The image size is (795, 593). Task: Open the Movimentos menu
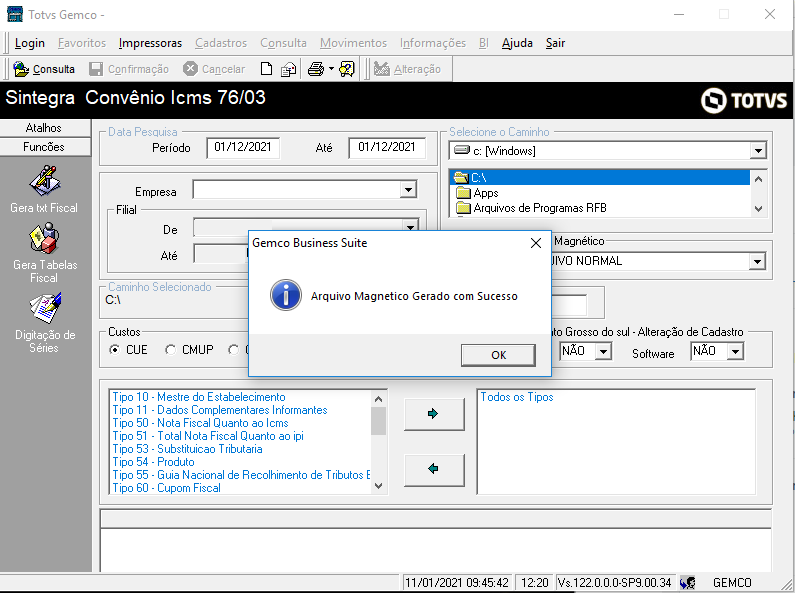click(x=353, y=43)
